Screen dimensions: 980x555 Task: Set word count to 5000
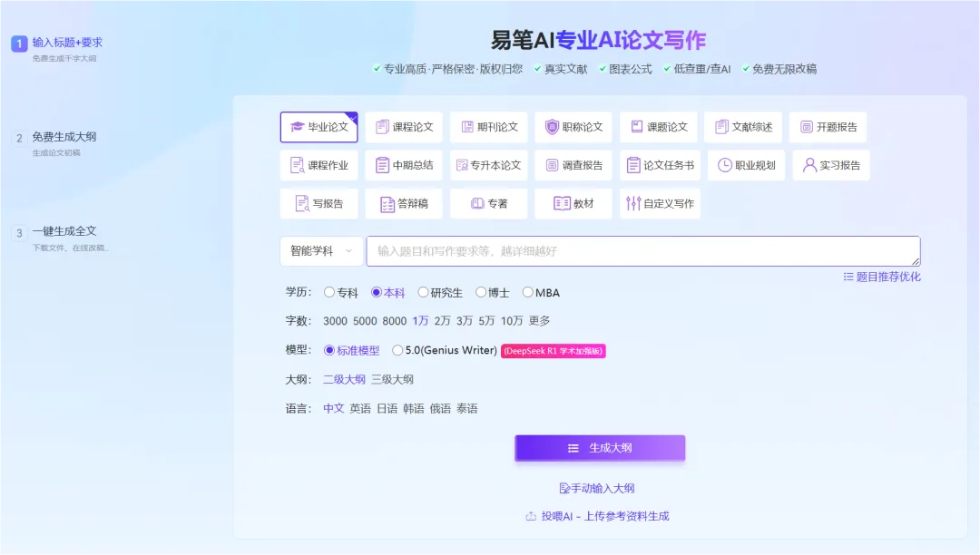(x=365, y=321)
